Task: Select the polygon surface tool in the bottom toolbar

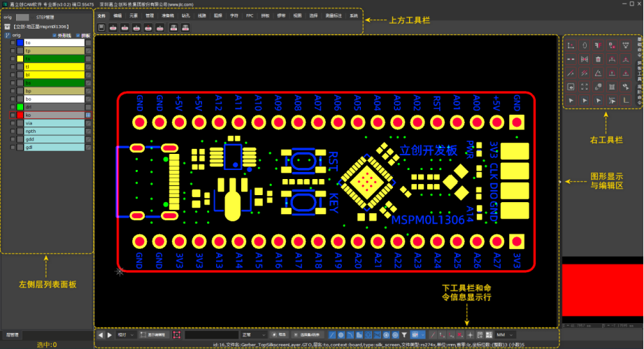Action: (360, 335)
